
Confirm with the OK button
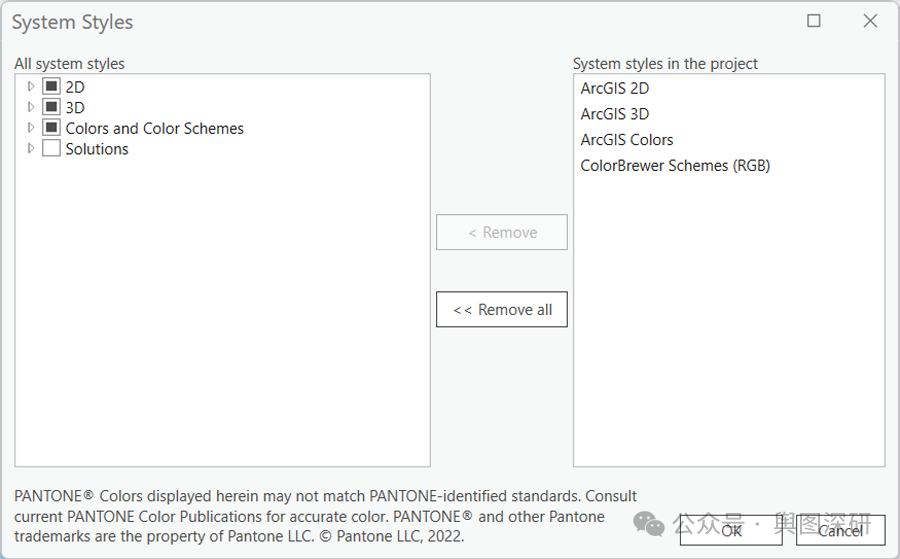tap(731, 530)
